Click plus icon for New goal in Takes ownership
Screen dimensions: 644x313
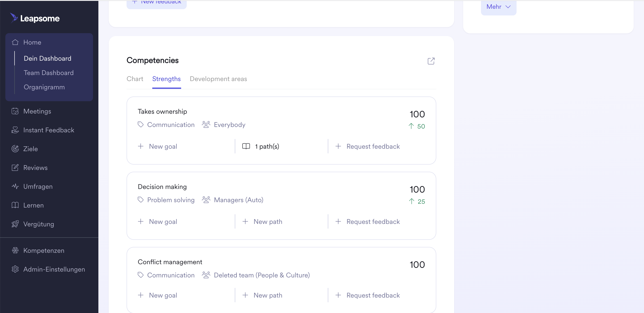(x=141, y=146)
